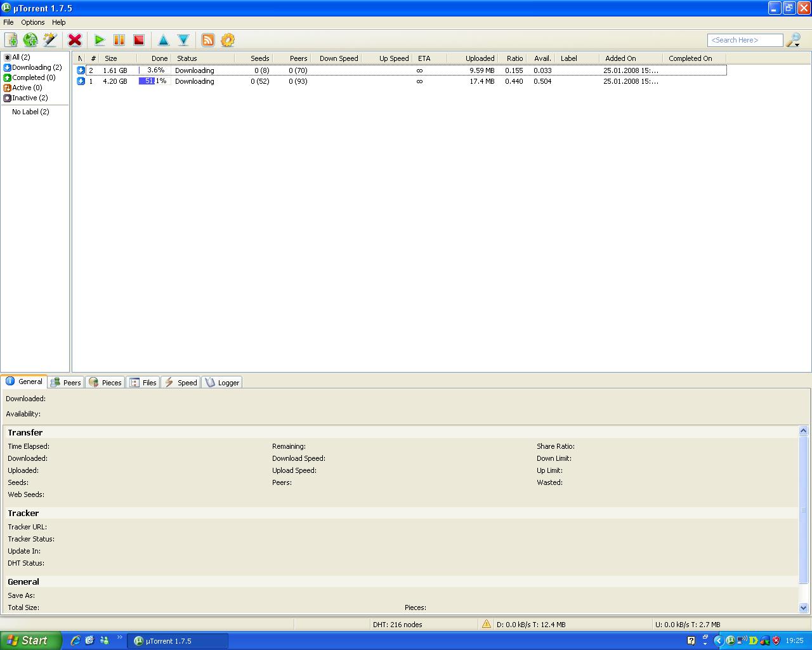This screenshot has width=812, height=650.
Task: Expand hidden tray icons with blue arrow
Action: (x=718, y=640)
